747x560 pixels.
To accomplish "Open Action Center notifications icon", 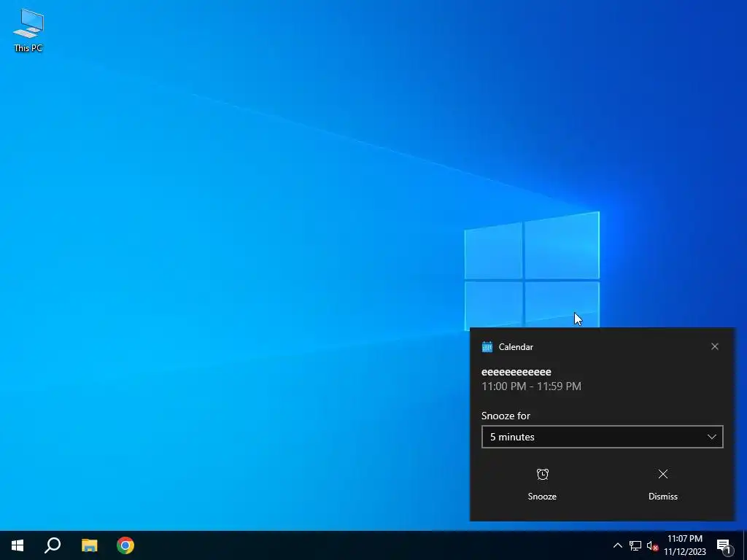I will pos(724,545).
